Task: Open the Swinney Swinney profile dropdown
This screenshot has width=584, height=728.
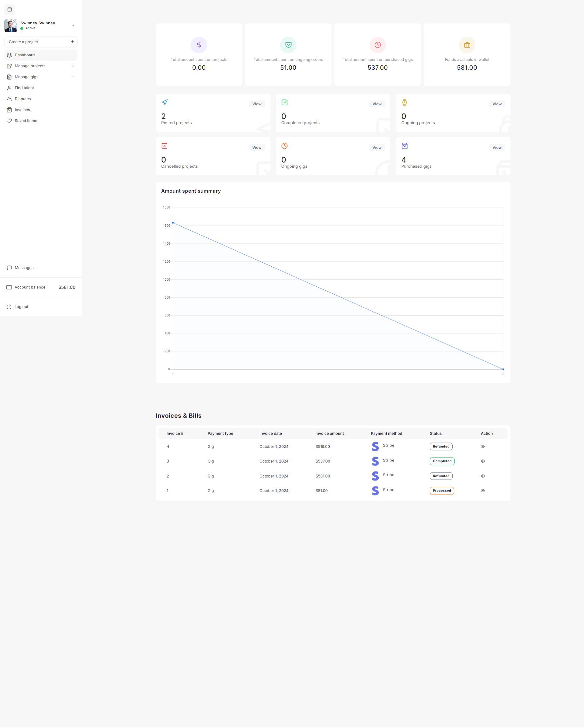Action: coord(72,26)
